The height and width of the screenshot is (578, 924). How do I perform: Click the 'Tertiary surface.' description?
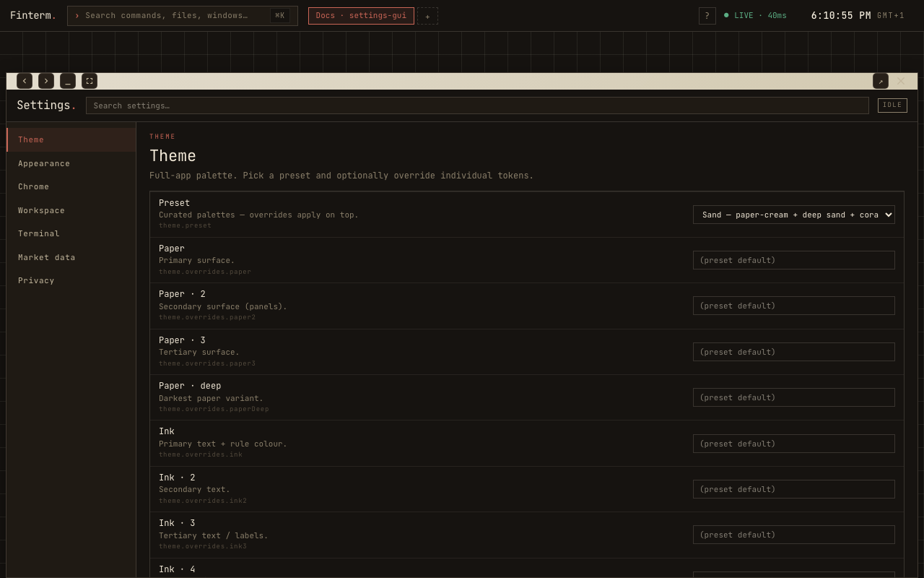[199, 353]
